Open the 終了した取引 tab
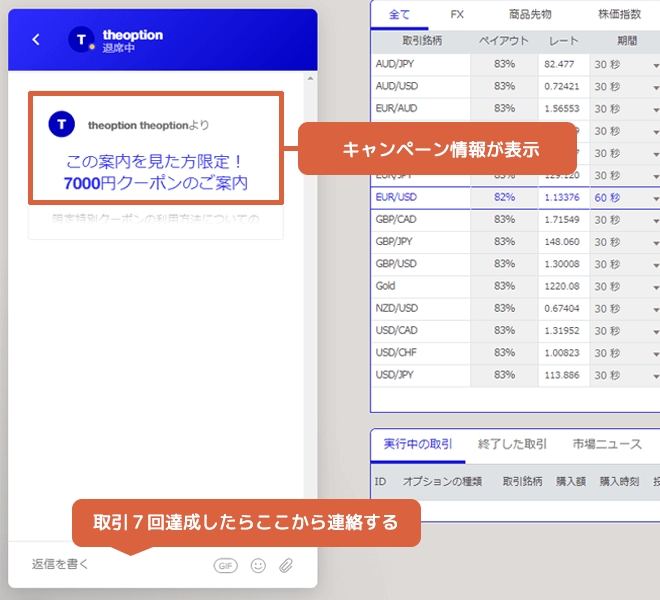This screenshot has width=660, height=600. (x=512, y=444)
